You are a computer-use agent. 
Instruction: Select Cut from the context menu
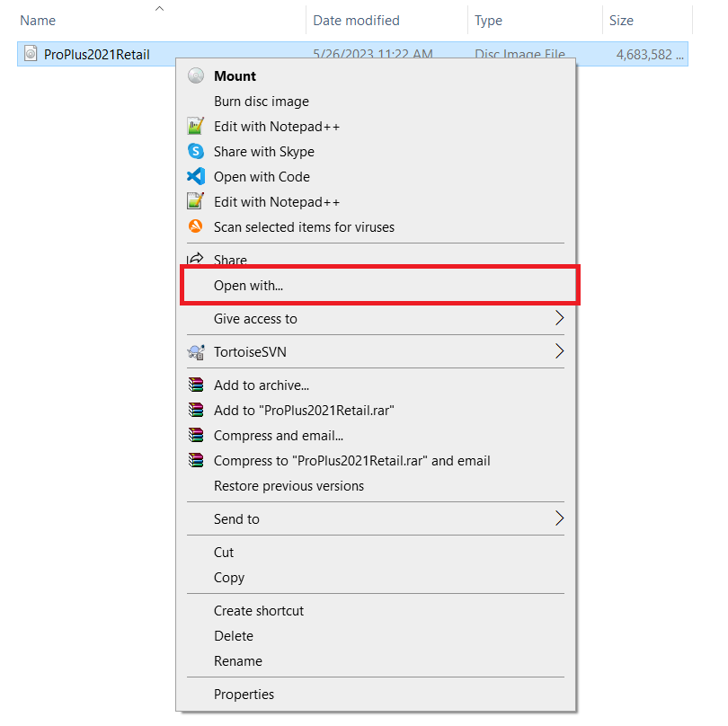pyautogui.click(x=376, y=552)
